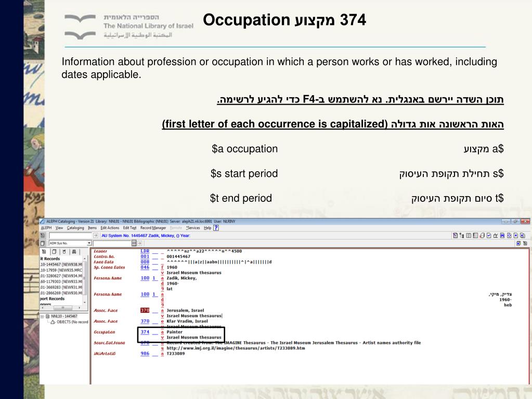The image size is (532, 399).
Task: Click the Painter occupation value
Action: click(x=174, y=332)
